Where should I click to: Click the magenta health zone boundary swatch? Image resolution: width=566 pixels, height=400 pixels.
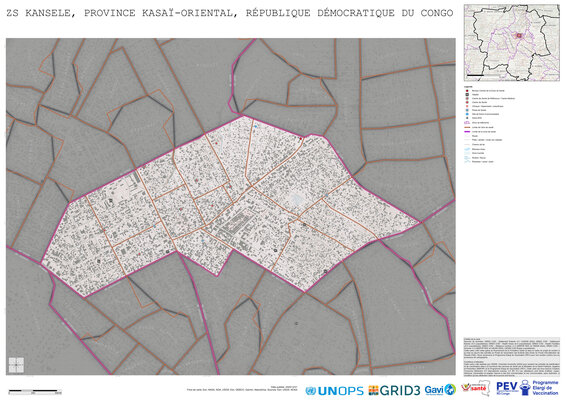(x=467, y=132)
